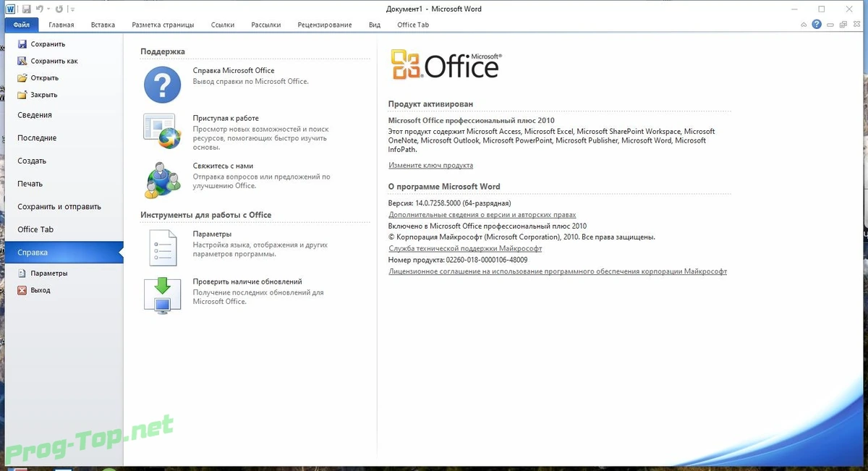The image size is (868, 471).
Task: Click the blue Help question mark in ribbon
Action: [x=817, y=24]
